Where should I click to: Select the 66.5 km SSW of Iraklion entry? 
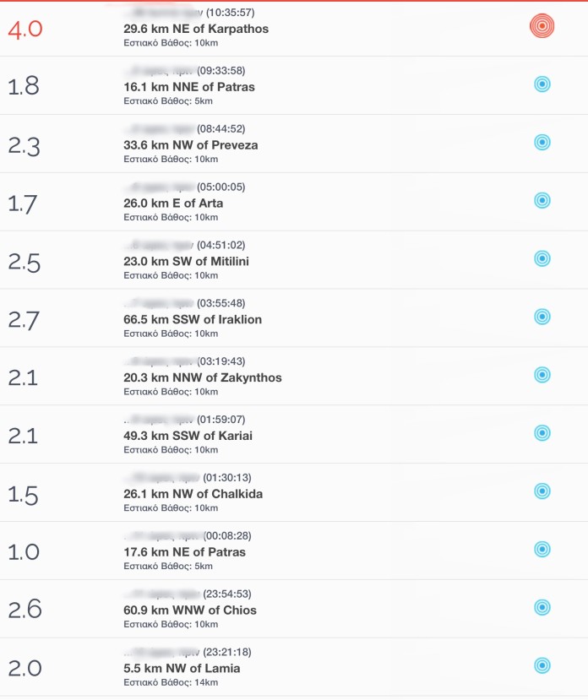coord(294,317)
